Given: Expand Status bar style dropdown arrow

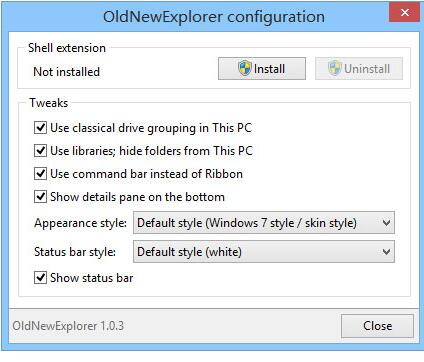Looking at the screenshot, I should [x=386, y=252].
